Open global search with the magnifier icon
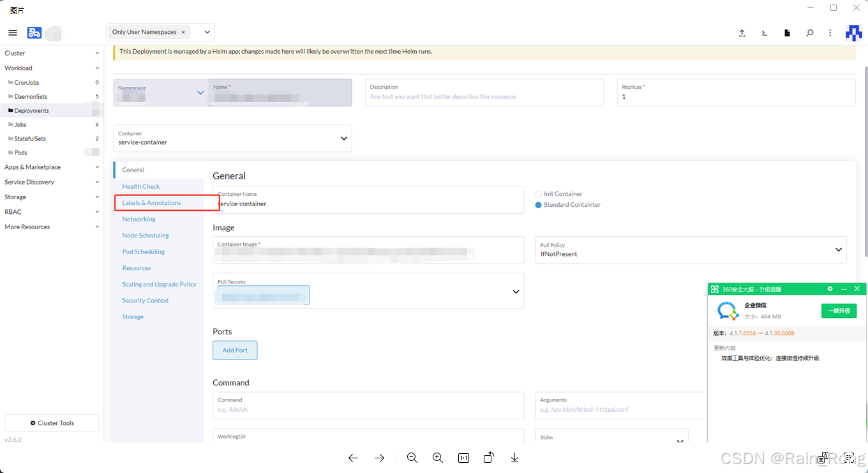Image resolution: width=868 pixels, height=473 pixels. [x=809, y=32]
